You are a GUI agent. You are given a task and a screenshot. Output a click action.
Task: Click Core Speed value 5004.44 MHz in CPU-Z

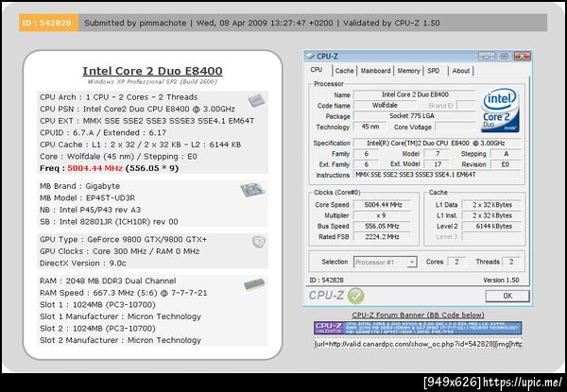pos(382,205)
